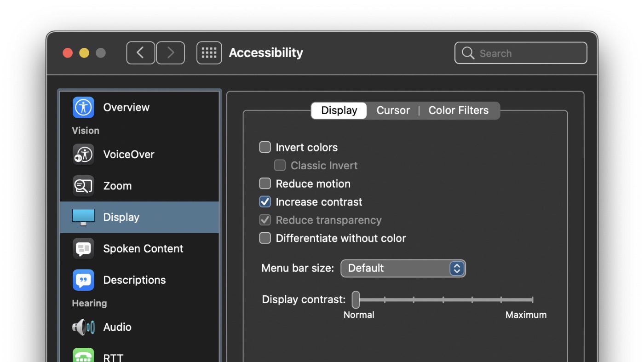Check Differentiate without color

click(265, 238)
